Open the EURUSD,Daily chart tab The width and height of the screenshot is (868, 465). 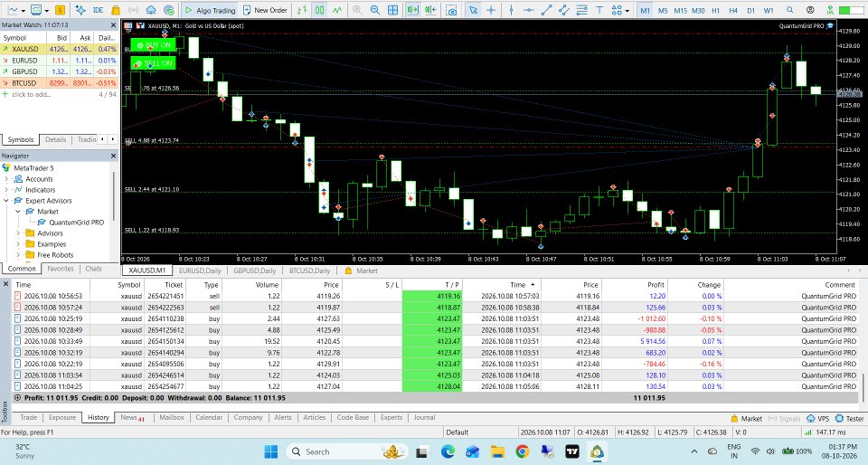click(200, 270)
